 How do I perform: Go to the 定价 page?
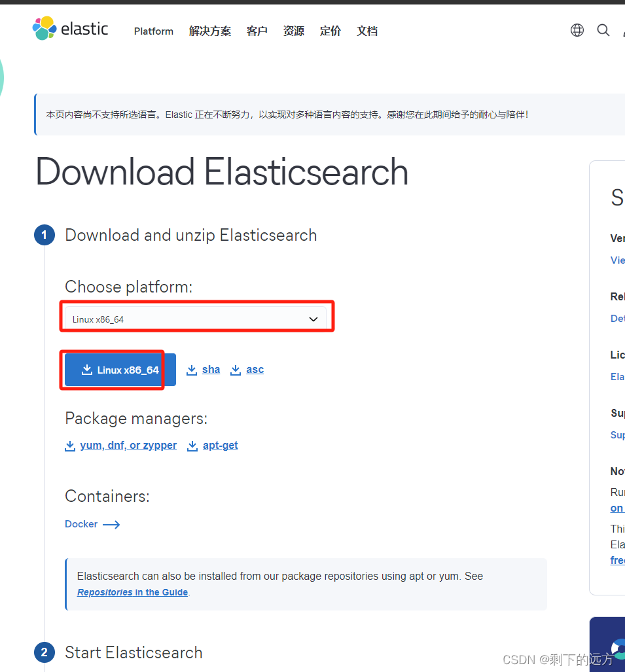coord(330,31)
